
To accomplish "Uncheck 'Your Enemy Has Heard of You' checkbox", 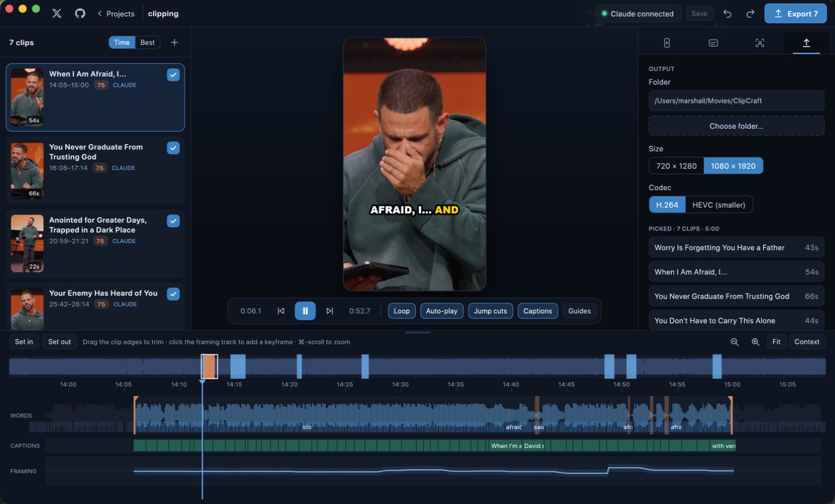I will pyautogui.click(x=173, y=294).
